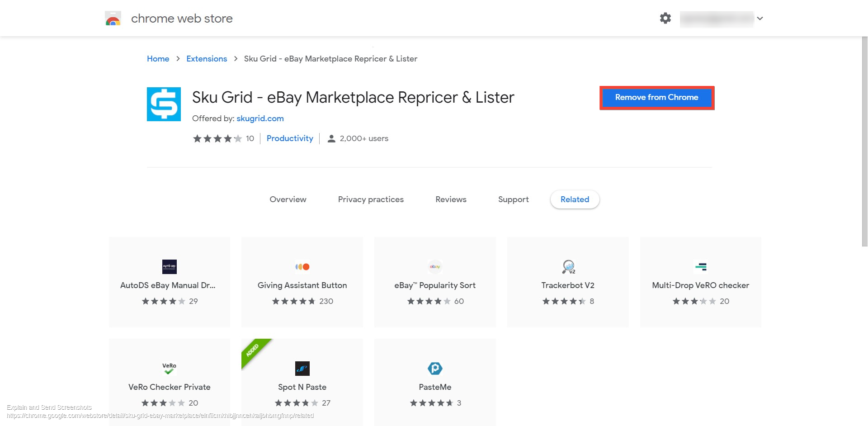Open VeRo Checker Private title

click(170, 387)
